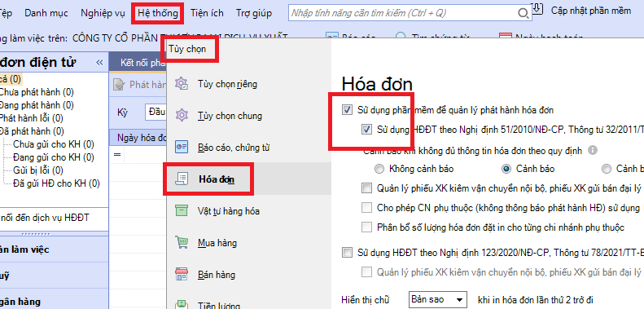
Task: Open Bán hàng options
Action: tap(217, 275)
